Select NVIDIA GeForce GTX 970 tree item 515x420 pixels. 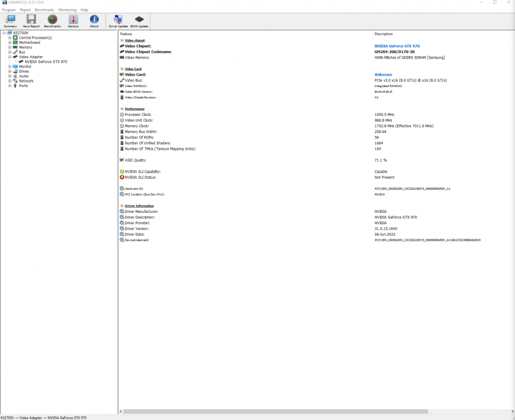(x=46, y=62)
